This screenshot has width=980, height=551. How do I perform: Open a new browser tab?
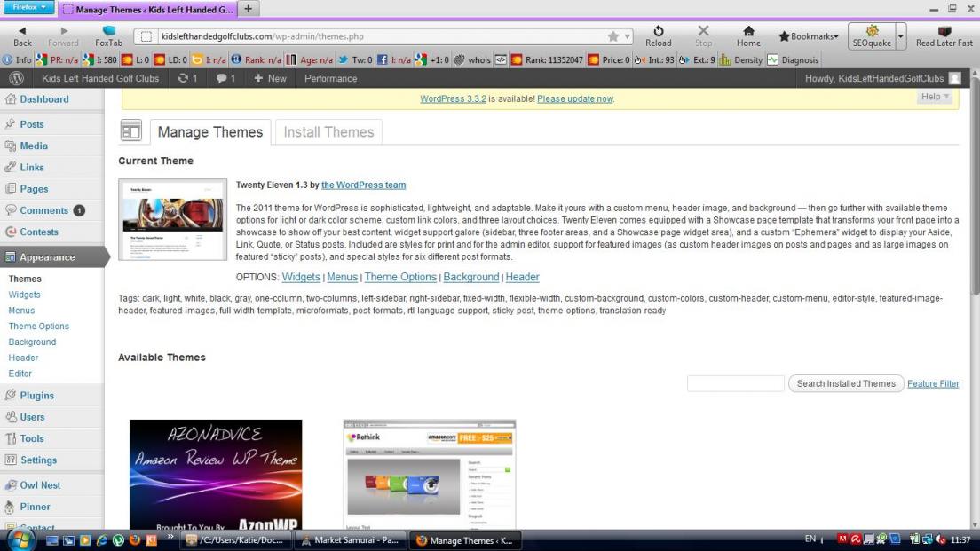249,9
